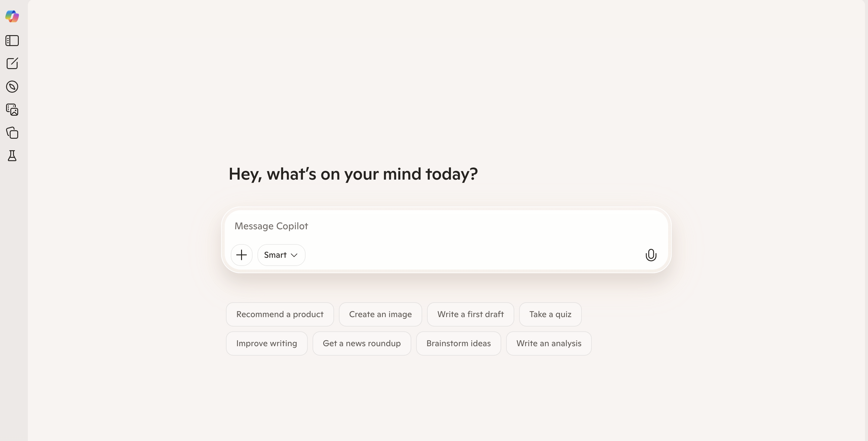Click the chevron next to Smart
Image resolution: width=868 pixels, height=441 pixels.
tap(294, 255)
